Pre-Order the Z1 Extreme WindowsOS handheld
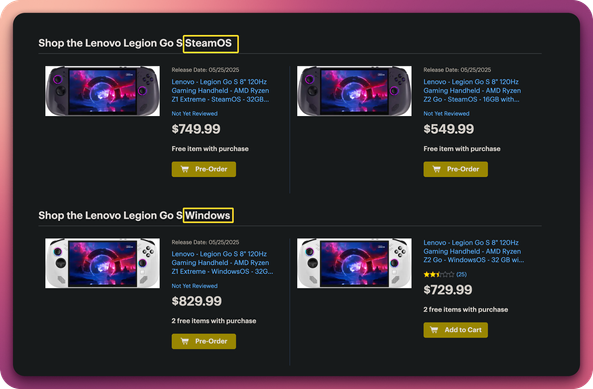 (x=204, y=341)
